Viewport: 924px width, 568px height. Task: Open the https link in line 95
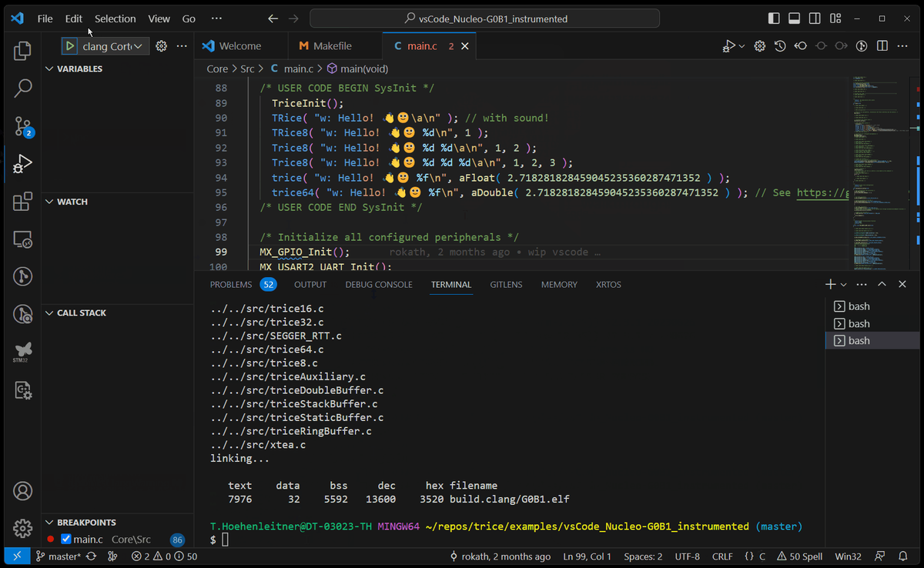click(823, 192)
